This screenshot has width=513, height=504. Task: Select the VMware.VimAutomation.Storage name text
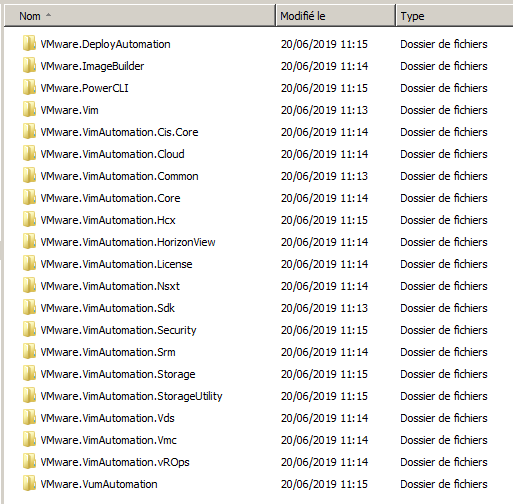[118, 374]
